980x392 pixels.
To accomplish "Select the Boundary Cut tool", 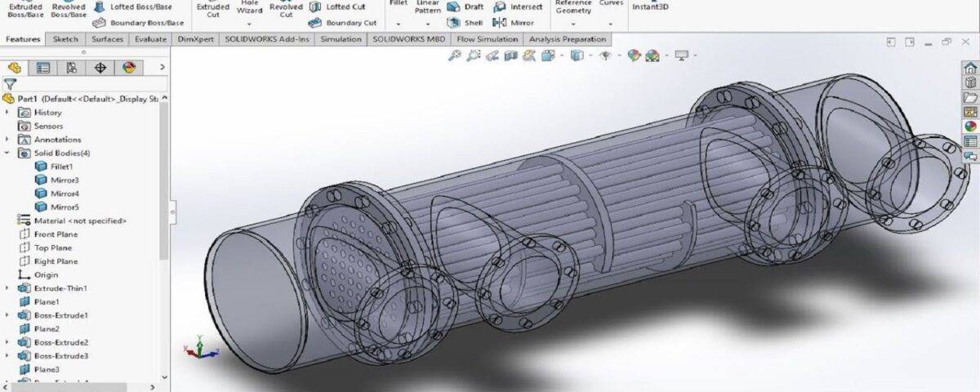I will click(343, 24).
